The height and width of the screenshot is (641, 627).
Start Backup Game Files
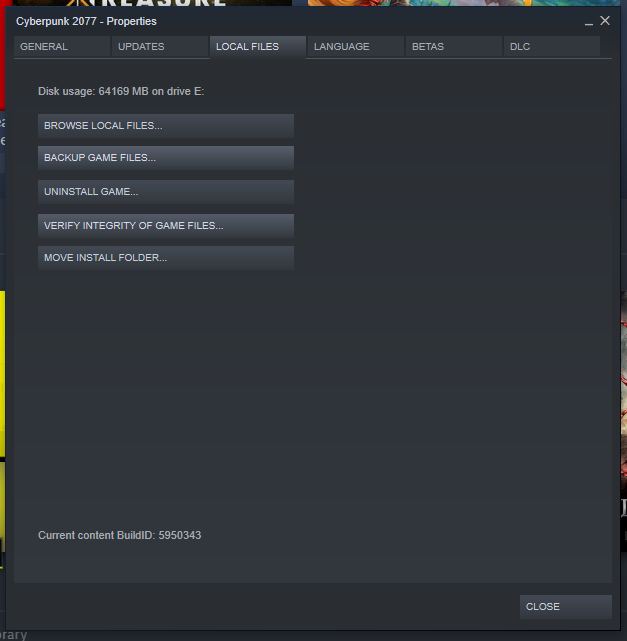166,158
